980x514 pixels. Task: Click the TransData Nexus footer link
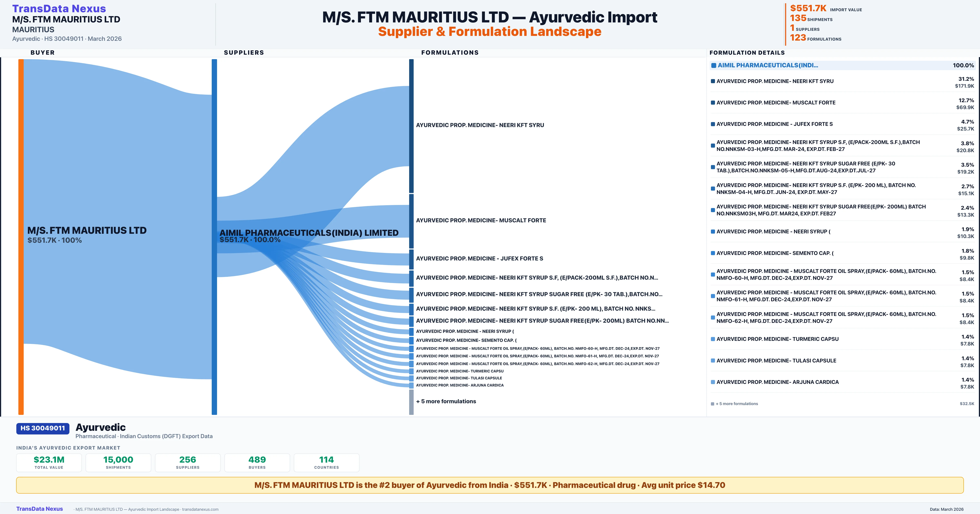click(40, 509)
